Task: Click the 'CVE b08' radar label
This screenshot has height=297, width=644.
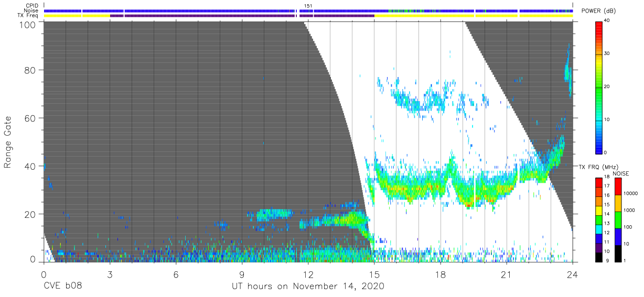Action: coord(62,287)
